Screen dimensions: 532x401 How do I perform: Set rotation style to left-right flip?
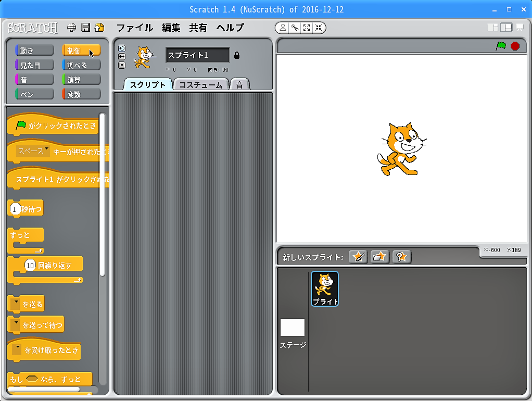click(x=122, y=57)
